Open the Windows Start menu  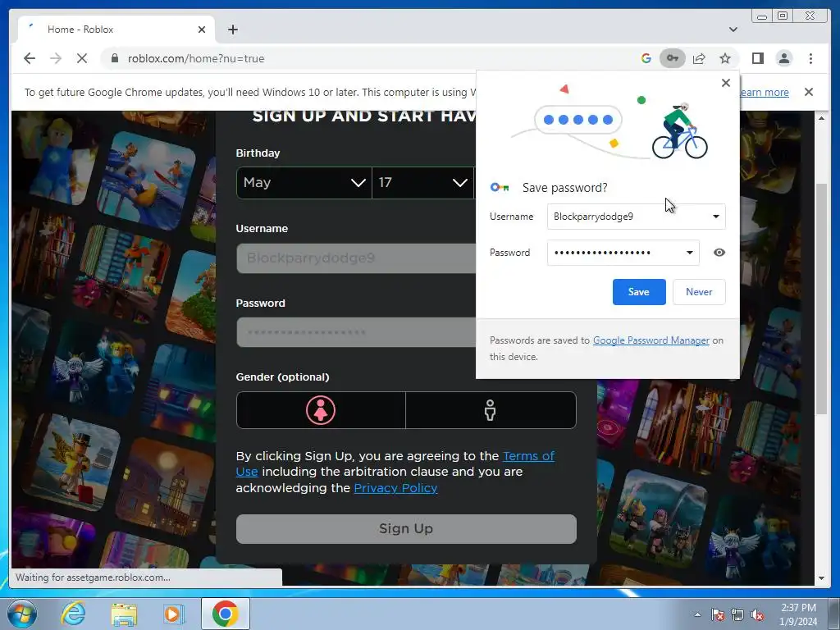point(22,614)
